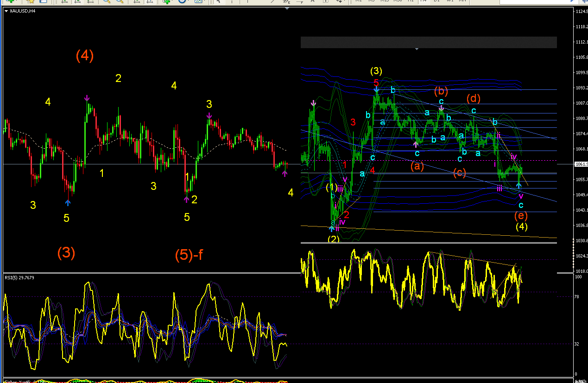Select the magenta v label above cyan c

[521, 196]
